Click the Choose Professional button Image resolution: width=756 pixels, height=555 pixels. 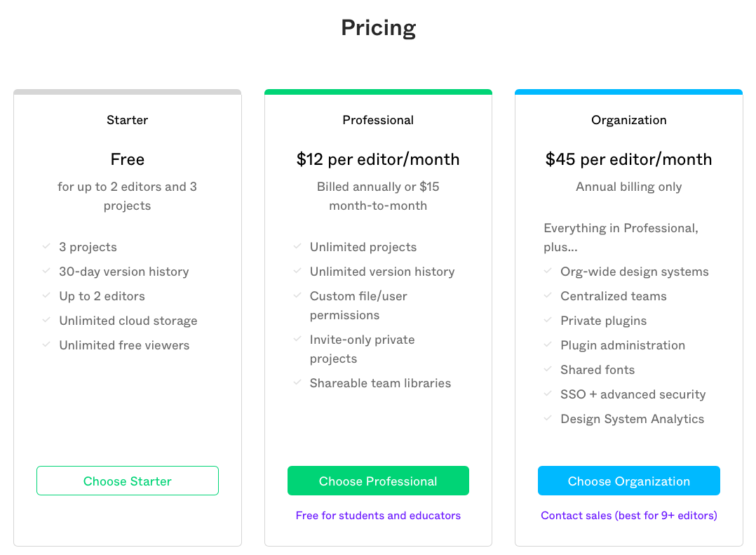[x=378, y=480]
